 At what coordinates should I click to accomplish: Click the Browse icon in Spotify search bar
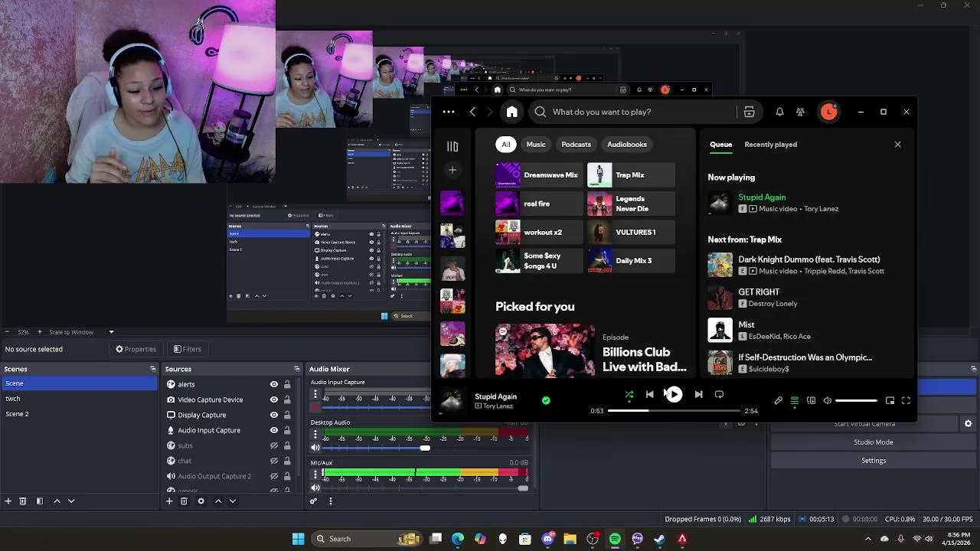tap(749, 112)
